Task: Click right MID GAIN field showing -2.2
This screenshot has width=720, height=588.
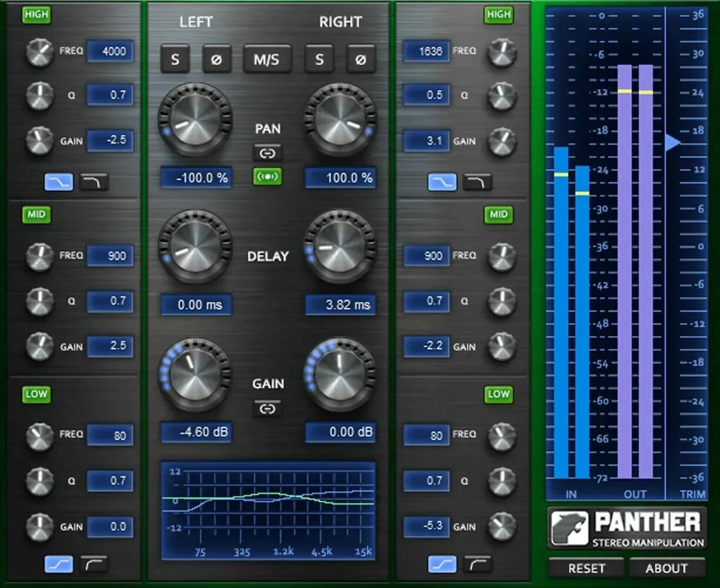Action: tap(426, 346)
